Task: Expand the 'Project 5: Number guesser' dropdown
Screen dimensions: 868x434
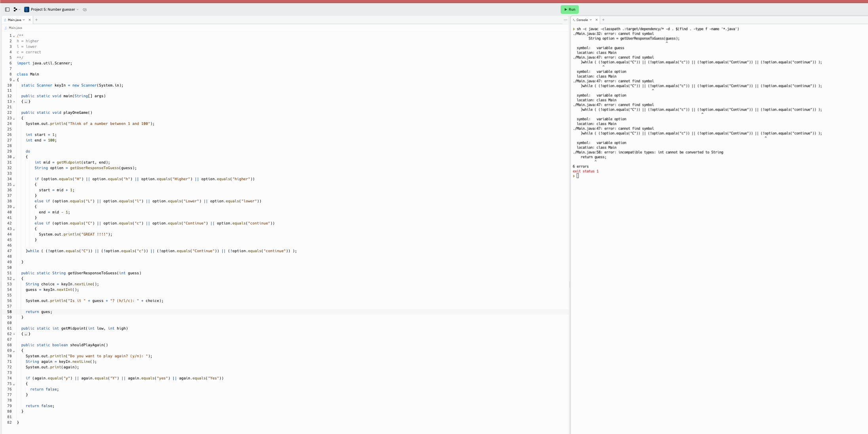Action: pos(78,9)
